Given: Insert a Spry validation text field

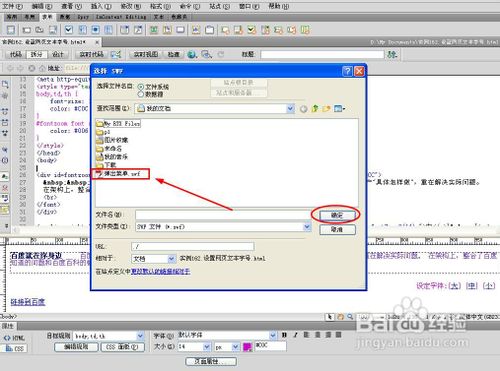Looking at the screenshot, I should pyautogui.click(x=225, y=30).
